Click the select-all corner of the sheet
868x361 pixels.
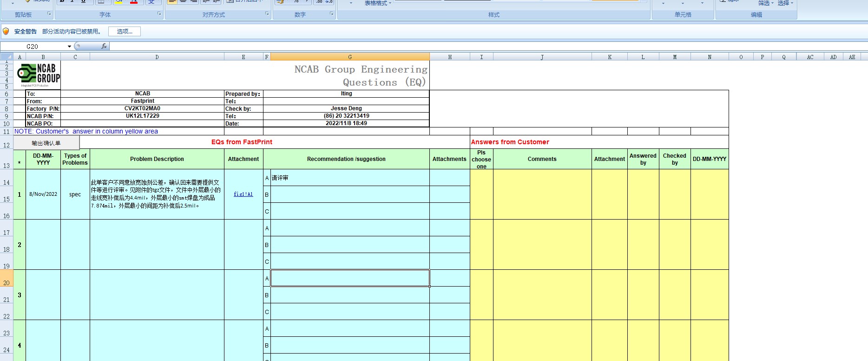7,57
